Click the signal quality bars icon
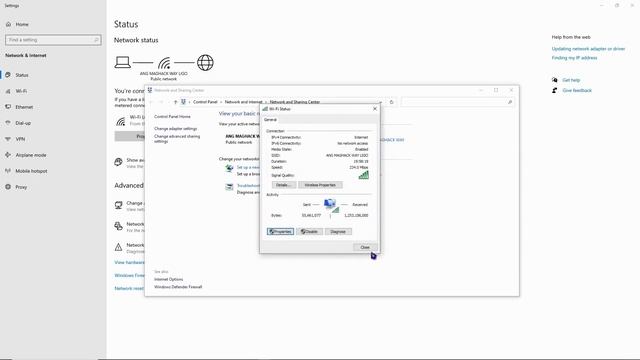Viewport: 640px width, 360px height. click(363, 175)
